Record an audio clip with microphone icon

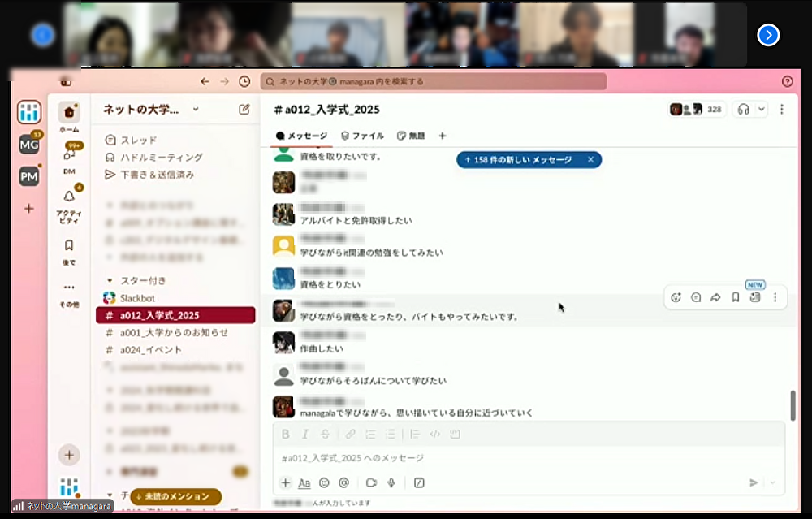[x=391, y=482]
